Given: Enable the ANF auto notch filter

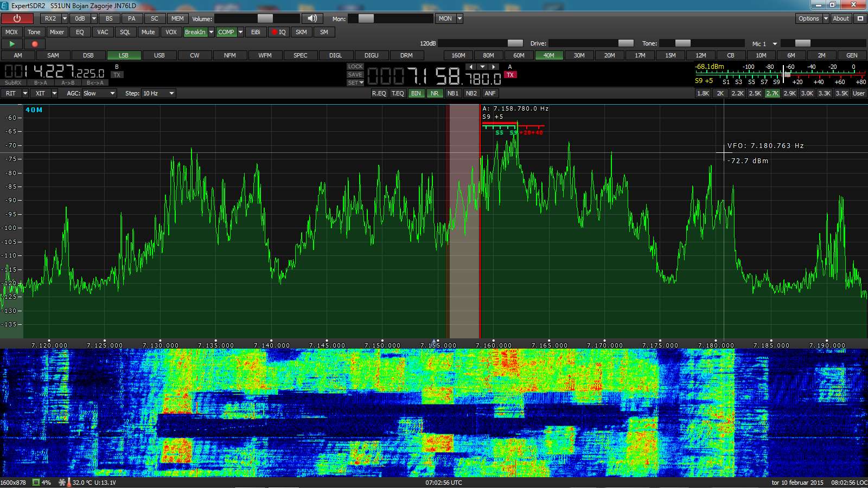Looking at the screenshot, I should coord(490,93).
